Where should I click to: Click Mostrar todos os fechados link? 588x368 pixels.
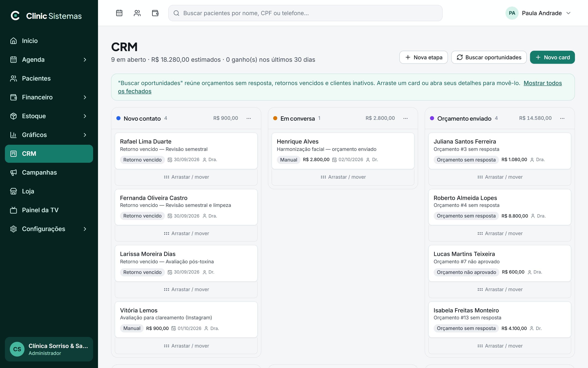point(542,83)
